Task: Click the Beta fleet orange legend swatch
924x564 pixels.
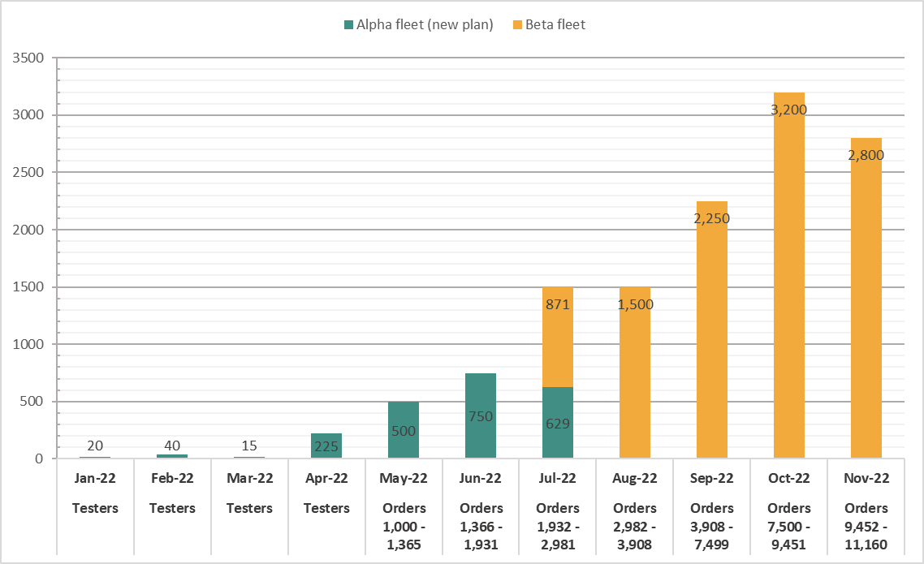Action: pyautogui.click(x=517, y=24)
